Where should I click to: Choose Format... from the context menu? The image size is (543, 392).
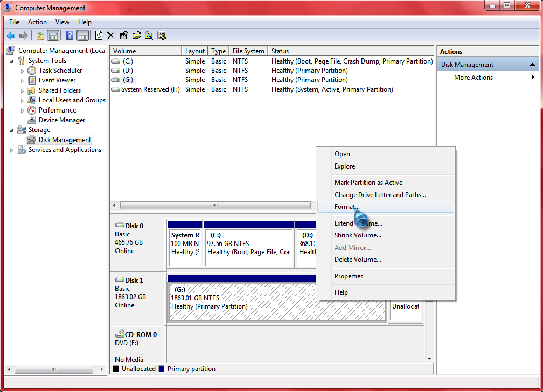[x=386, y=207]
